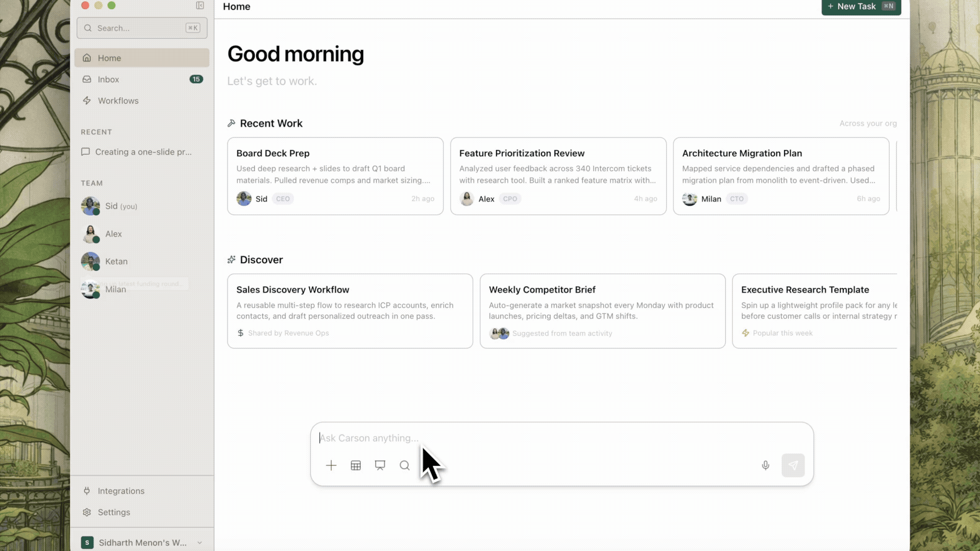Click the send message arrow icon
This screenshot has height=551, width=980.
pyautogui.click(x=793, y=465)
